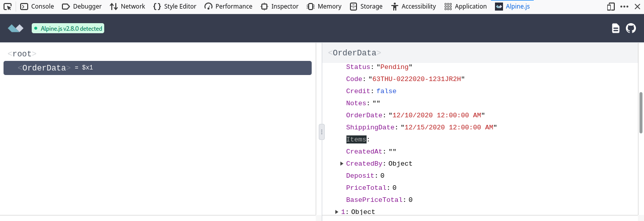644x221 pixels.
Task: Open the Application tab
Action: point(466,7)
